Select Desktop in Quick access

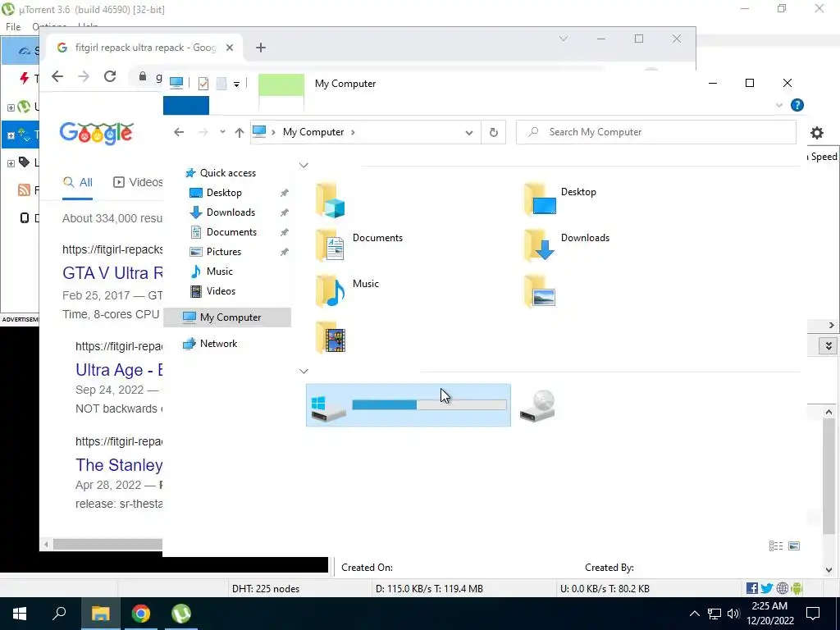tap(224, 193)
